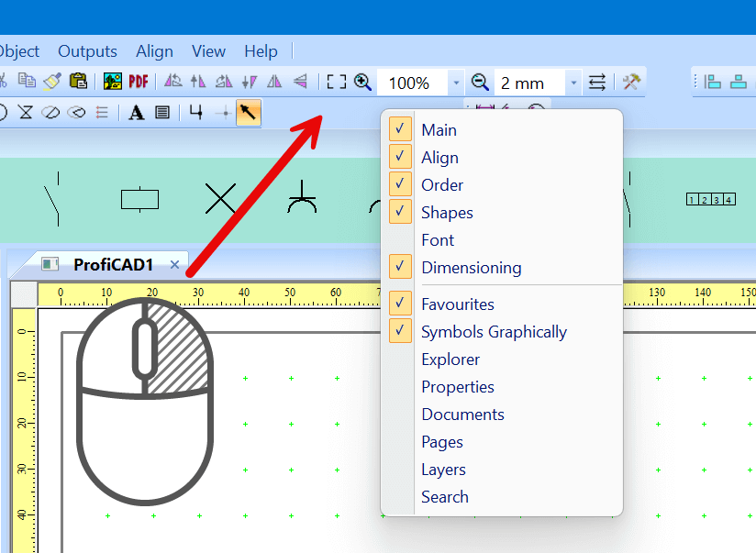Click the zoom out magnifier icon
Image resolution: width=756 pixels, height=553 pixels.
[479, 82]
